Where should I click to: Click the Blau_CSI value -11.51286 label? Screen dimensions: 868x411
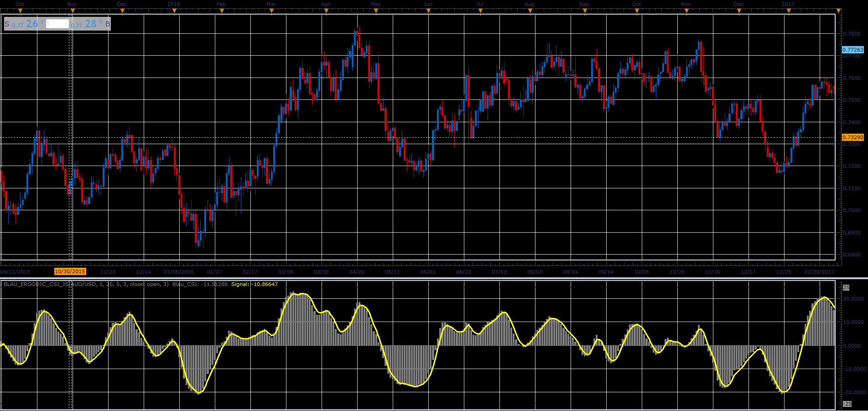click(x=200, y=284)
